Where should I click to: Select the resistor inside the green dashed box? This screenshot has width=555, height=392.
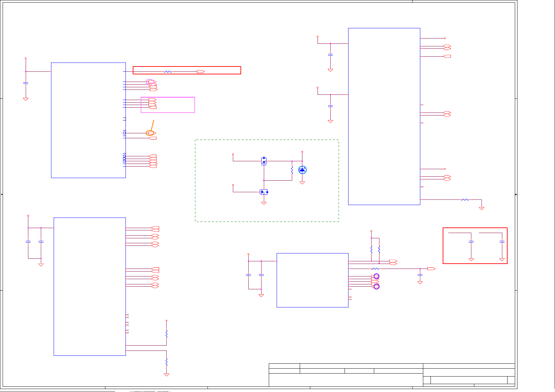292,170
